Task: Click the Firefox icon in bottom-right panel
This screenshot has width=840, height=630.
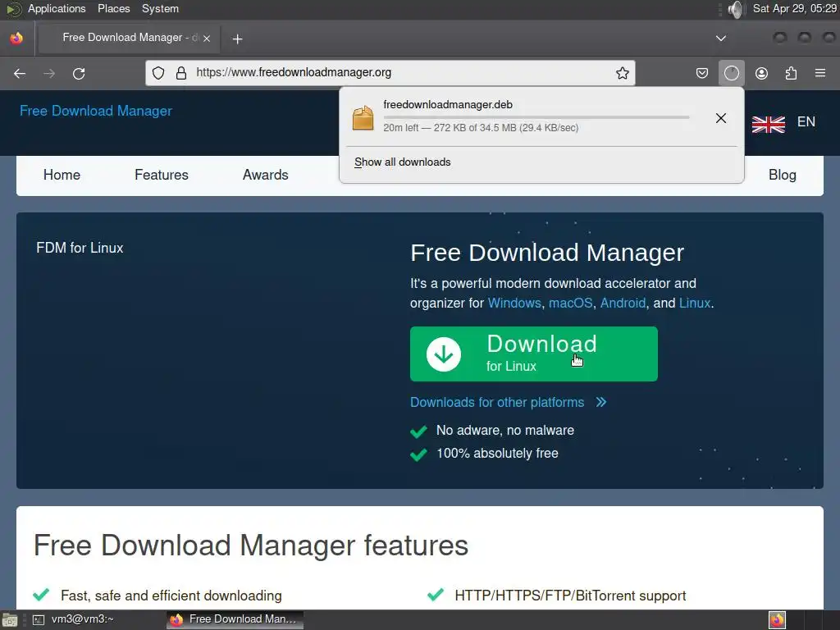Action: (778, 620)
